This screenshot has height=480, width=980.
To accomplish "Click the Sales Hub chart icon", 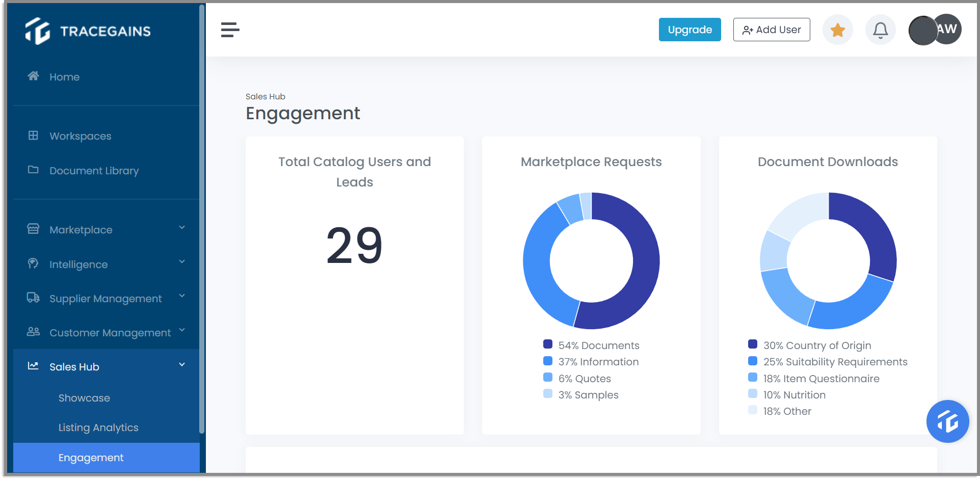I will point(33,366).
